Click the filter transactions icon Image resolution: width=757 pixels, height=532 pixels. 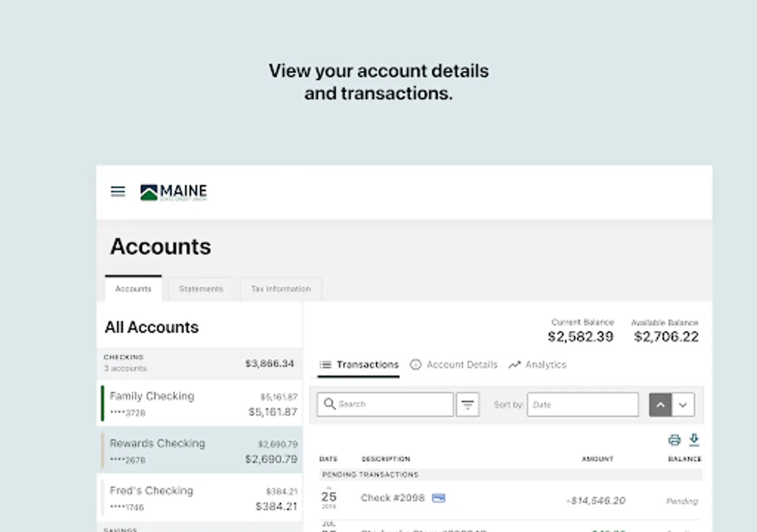[467, 405]
